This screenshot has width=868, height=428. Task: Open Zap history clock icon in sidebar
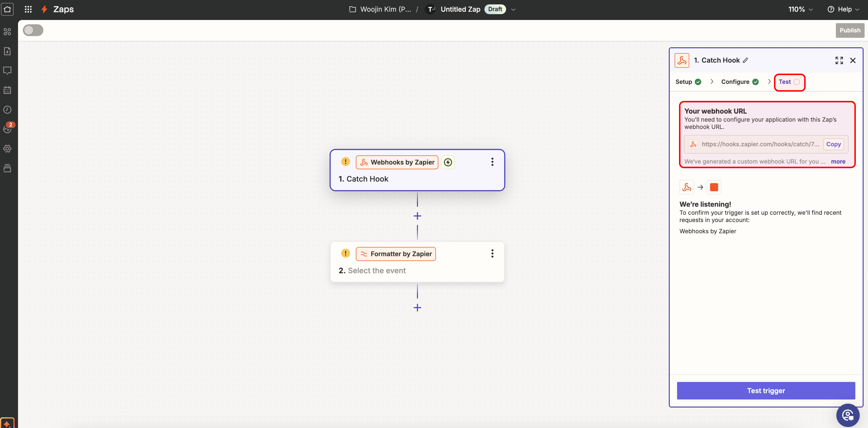(7, 110)
